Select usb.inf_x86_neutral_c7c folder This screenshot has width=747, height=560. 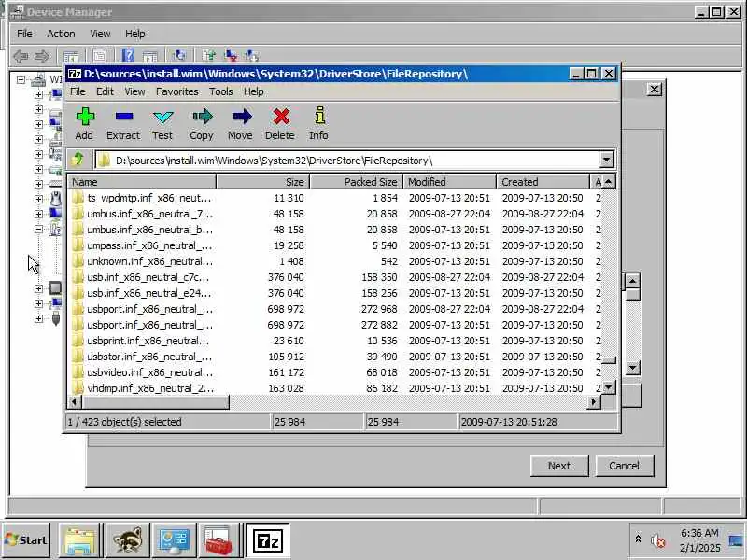click(x=334, y=277)
